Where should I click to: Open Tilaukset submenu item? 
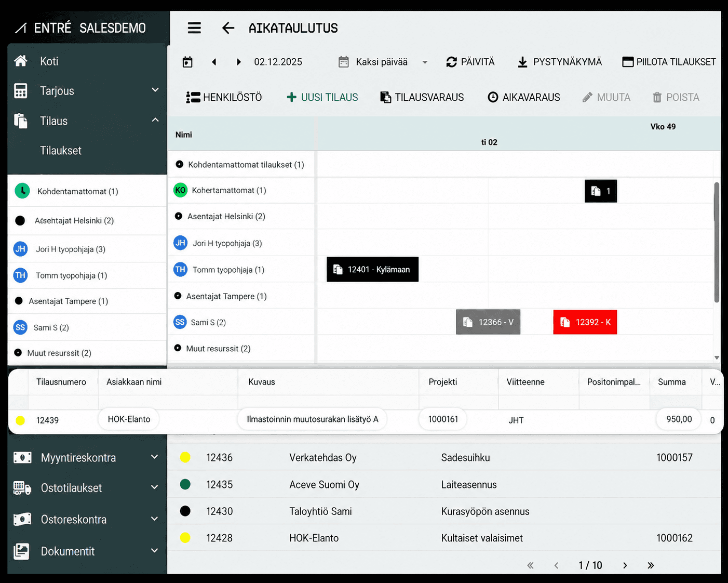(61, 151)
